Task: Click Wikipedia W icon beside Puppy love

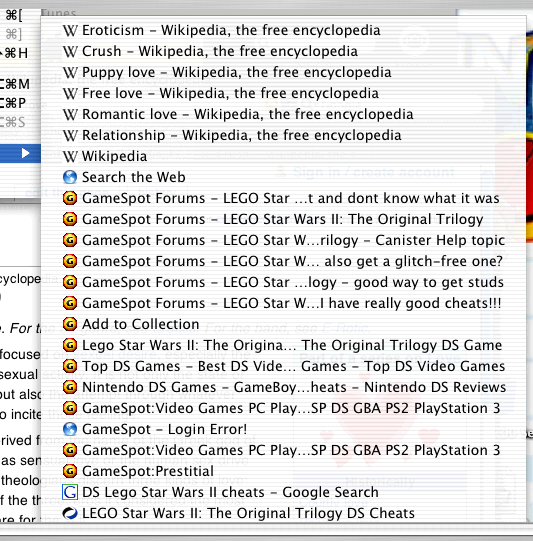Action: (70, 73)
